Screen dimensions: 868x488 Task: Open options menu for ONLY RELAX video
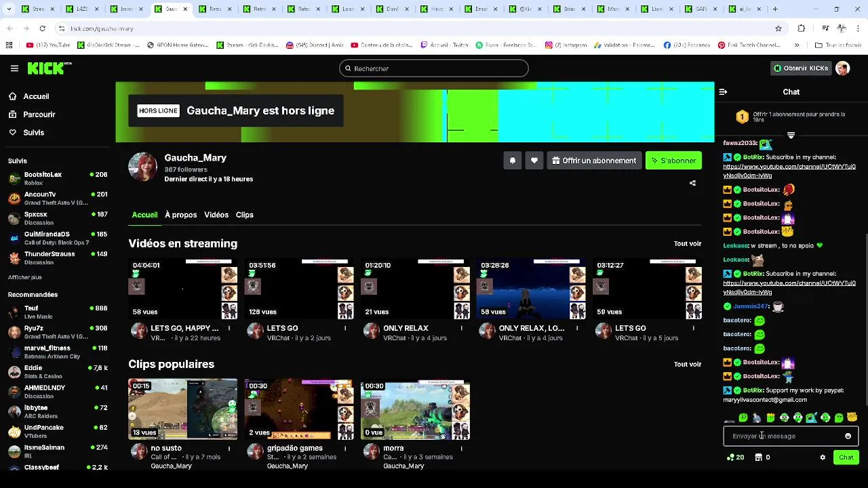(462, 328)
